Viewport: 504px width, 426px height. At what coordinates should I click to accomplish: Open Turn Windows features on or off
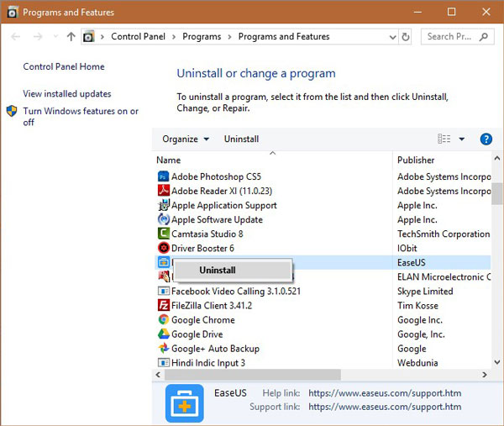pyautogui.click(x=81, y=117)
